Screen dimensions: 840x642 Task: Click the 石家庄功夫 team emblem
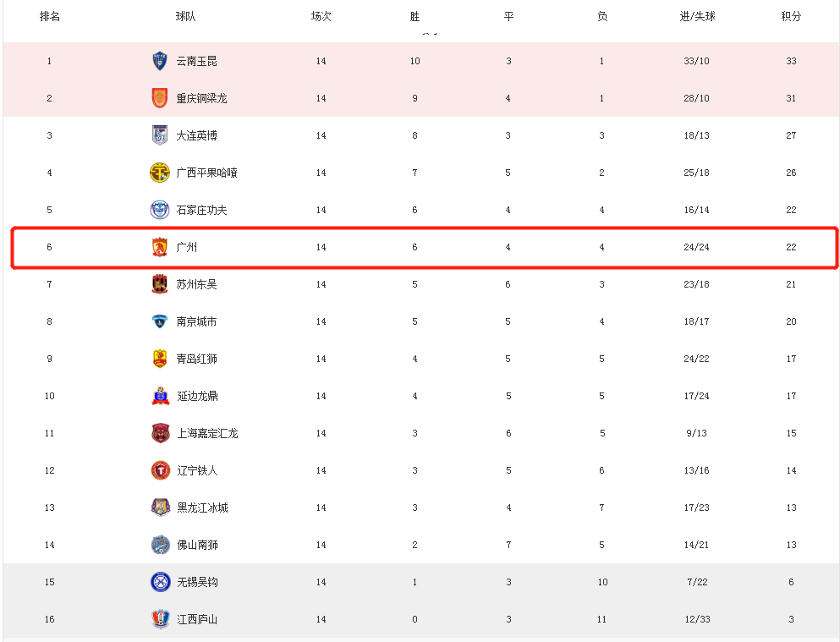160,210
